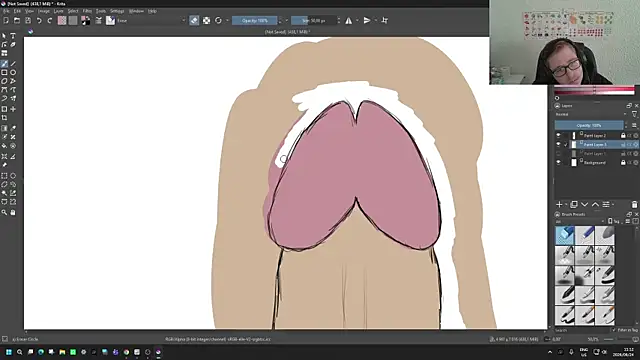Open the brush editor settings icon
Image resolution: width=640 pixels, height=360 pixels.
pyautogui.click(x=99, y=20)
